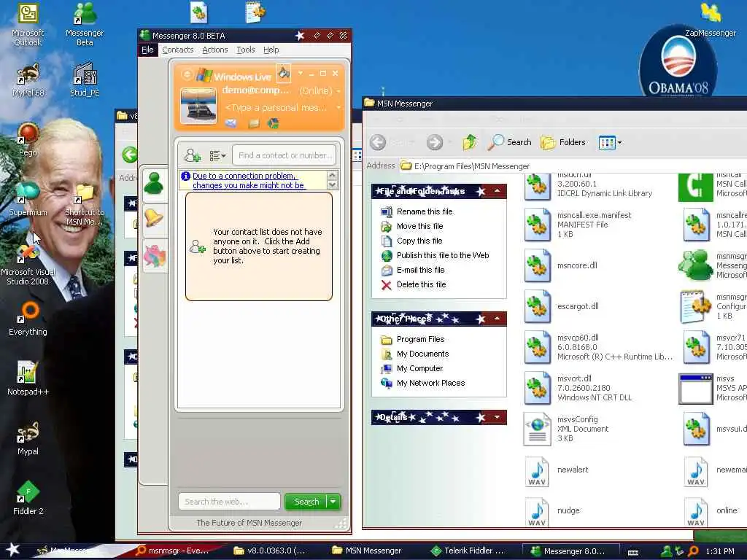Viewport: 747px width, 560px height.
Task: Open My Documents under Other Places
Action: (422, 354)
